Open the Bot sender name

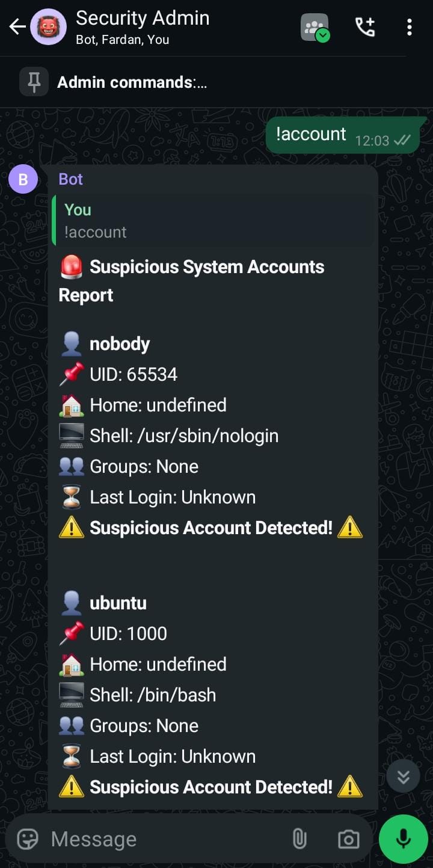71,179
